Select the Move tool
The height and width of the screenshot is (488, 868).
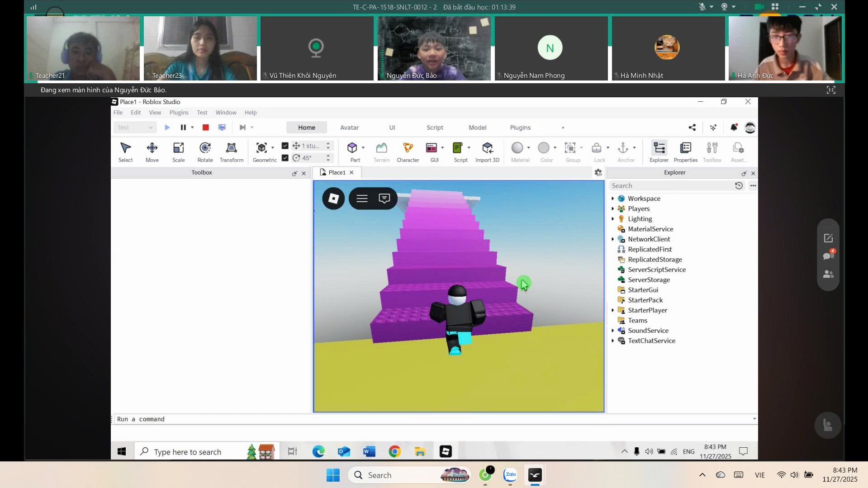[152, 152]
